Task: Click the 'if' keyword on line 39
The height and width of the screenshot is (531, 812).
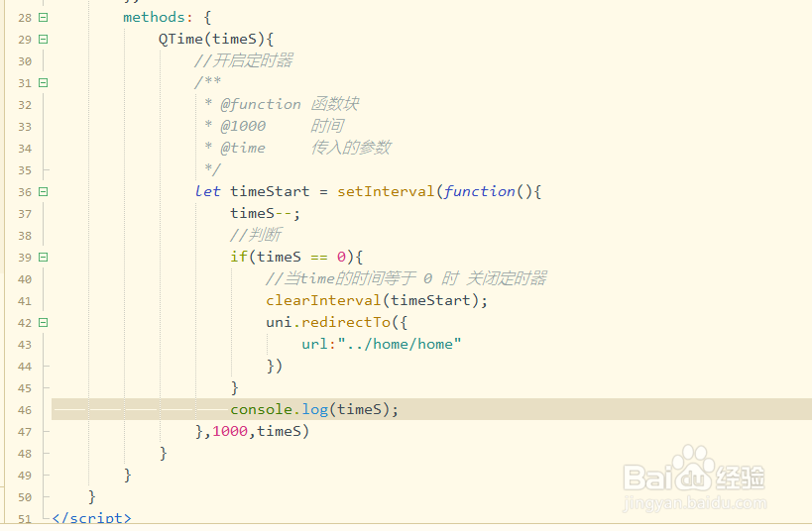Action: [239, 257]
